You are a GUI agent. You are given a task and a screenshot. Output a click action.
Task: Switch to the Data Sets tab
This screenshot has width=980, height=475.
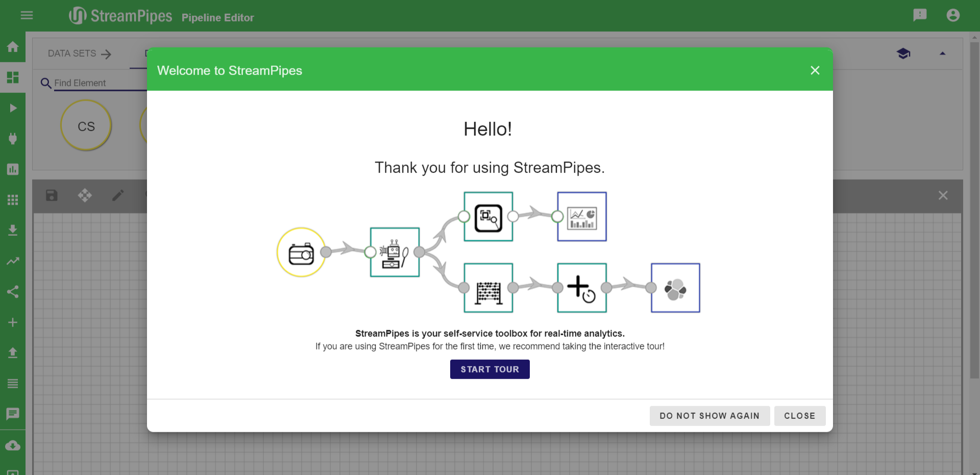pyautogui.click(x=79, y=54)
